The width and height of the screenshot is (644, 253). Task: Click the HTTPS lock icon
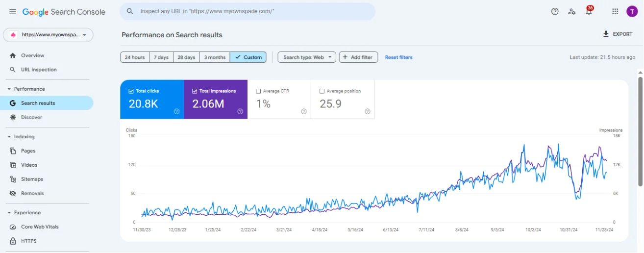tap(13, 241)
